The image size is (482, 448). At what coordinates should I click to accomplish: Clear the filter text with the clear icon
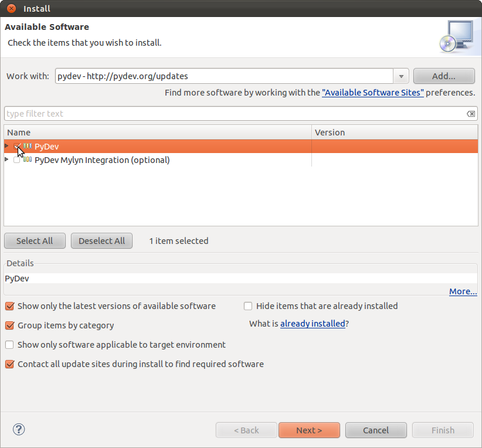click(470, 114)
